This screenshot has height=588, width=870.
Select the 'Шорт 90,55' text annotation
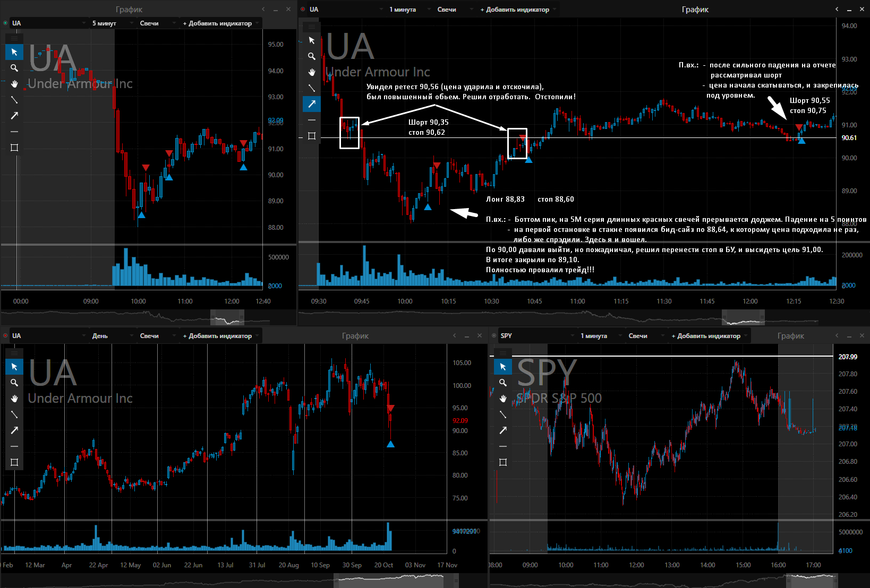coord(809,100)
